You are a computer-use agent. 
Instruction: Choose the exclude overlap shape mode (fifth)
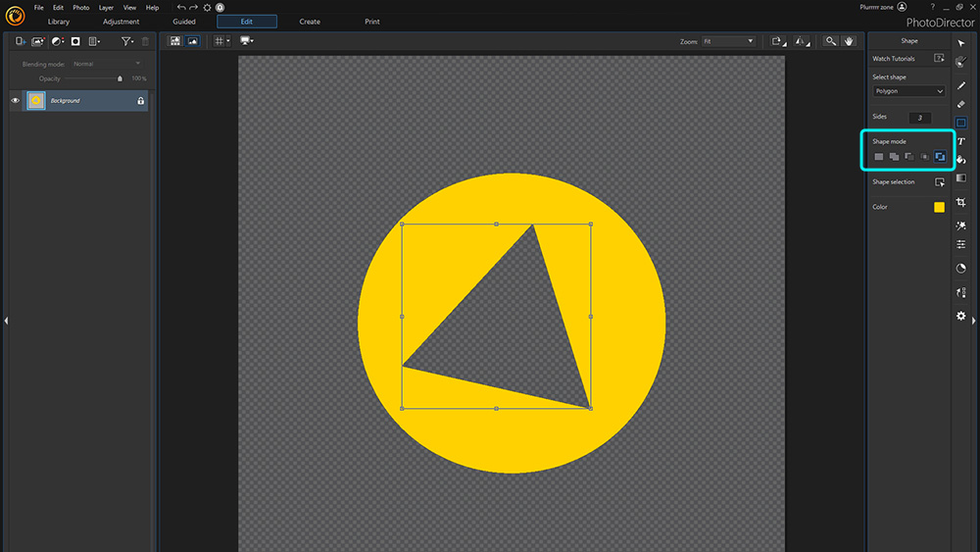[x=940, y=157]
